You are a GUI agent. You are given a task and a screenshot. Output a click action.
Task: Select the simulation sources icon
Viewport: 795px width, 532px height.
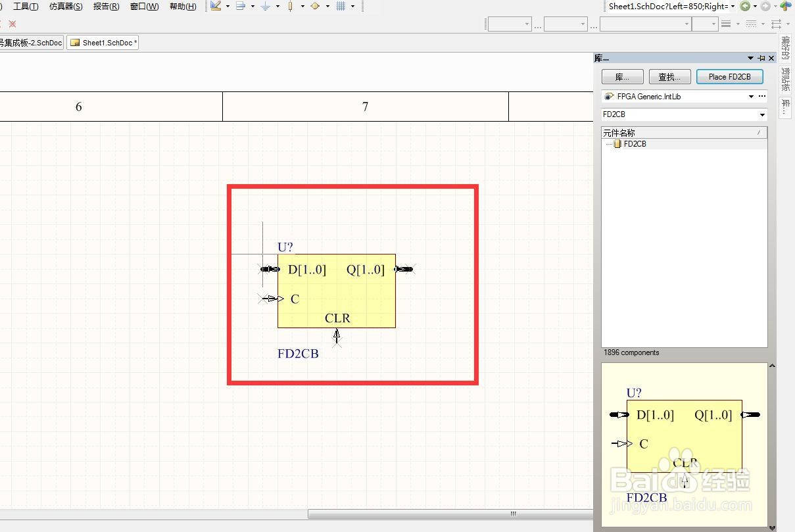coord(315,6)
